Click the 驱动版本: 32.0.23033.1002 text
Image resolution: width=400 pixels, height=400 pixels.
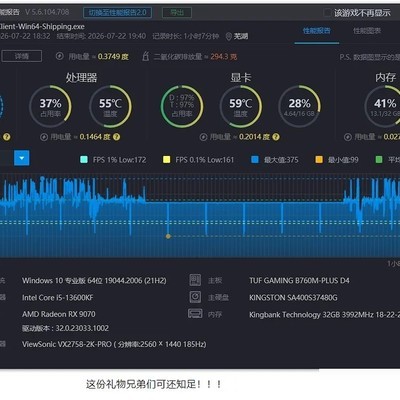click(x=65, y=328)
